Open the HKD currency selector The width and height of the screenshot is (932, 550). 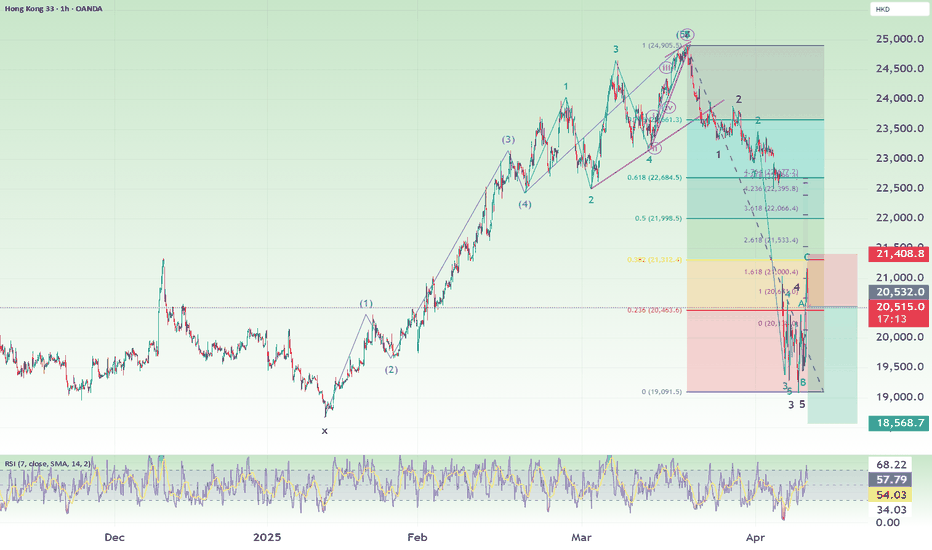[x=900, y=10]
